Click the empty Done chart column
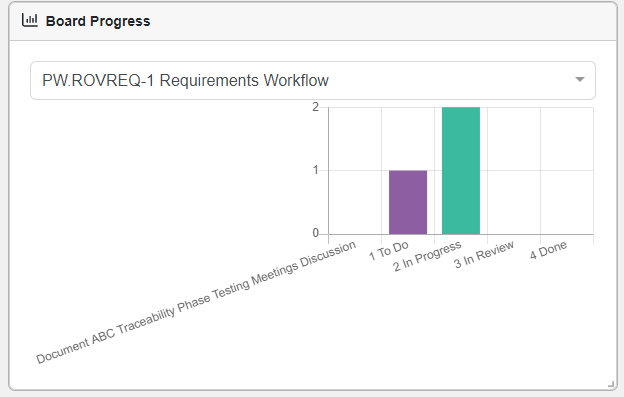Screen dimensions: 624x397 (567, 171)
